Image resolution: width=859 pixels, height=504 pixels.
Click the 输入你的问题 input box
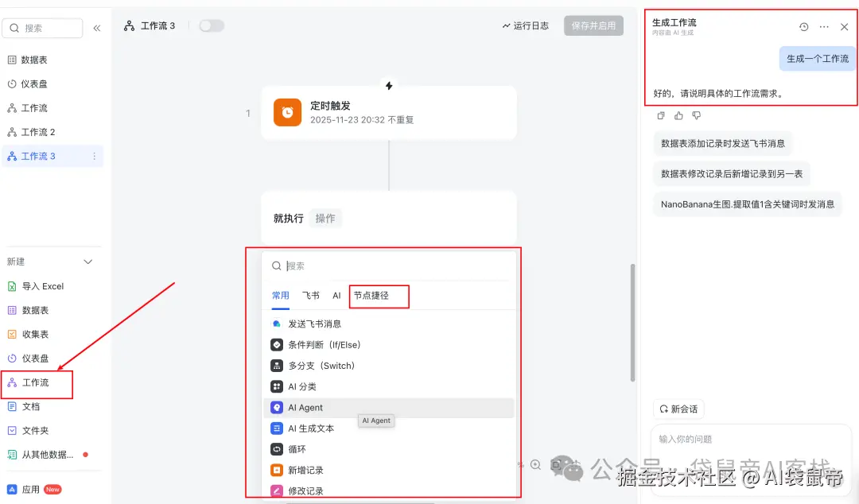751,439
